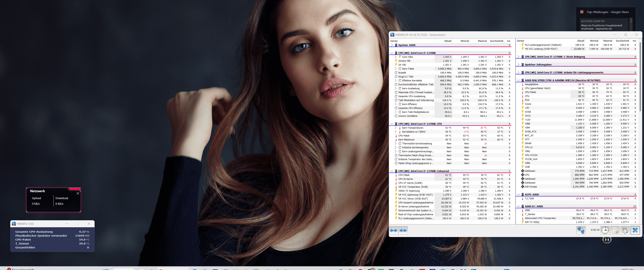Open the Frankfurter Hauptbahnhof news headline
644x270 pixels.
(x=602, y=27)
